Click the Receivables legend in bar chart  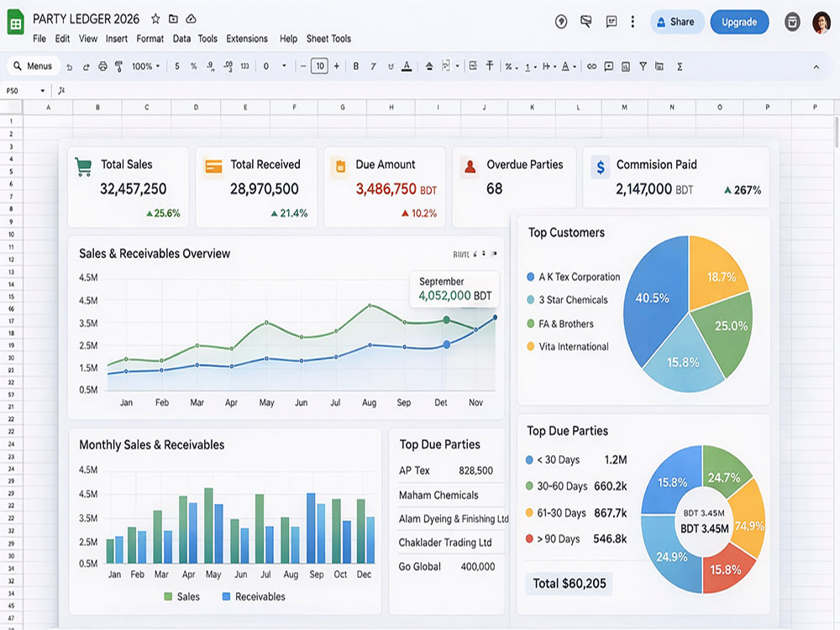click(x=254, y=596)
